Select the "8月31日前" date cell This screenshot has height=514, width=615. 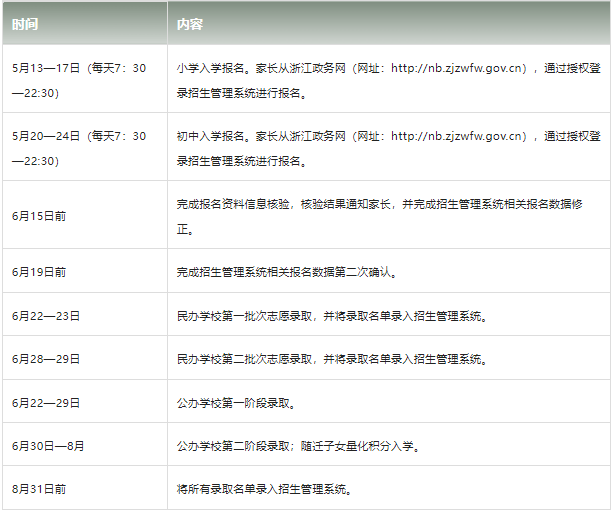click(40, 489)
